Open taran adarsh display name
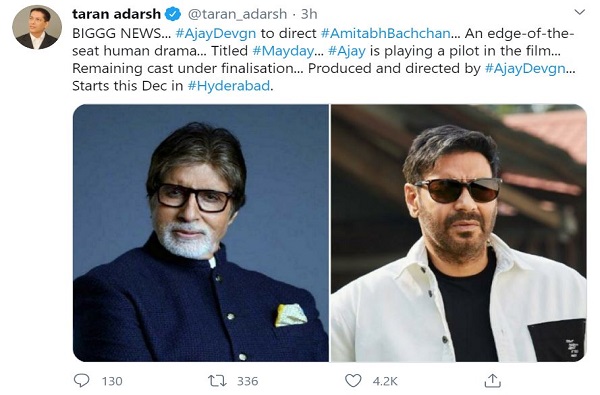The image size is (600, 395). pyautogui.click(x=116, y=14)
